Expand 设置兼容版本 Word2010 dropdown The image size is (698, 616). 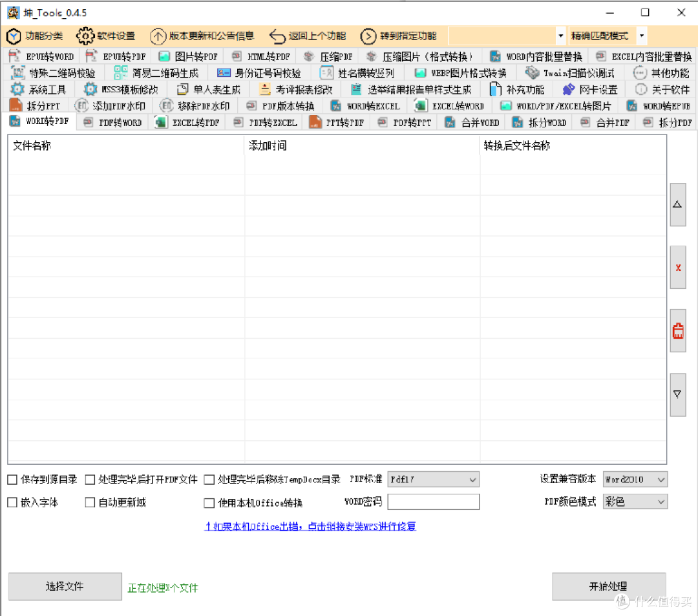pyautogui.click(x=635, y=480)
